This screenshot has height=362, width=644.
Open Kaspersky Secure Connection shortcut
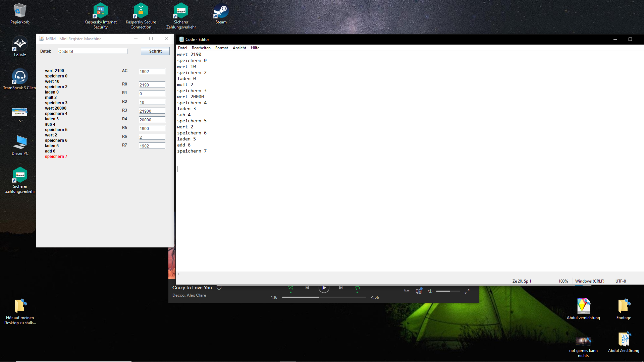(141, 16)
